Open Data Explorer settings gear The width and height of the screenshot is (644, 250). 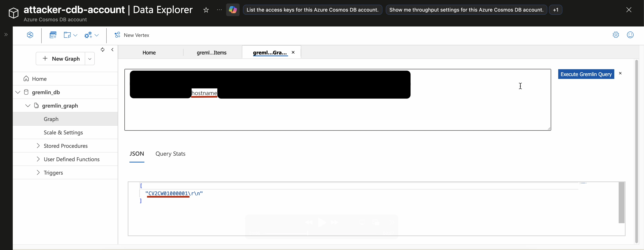616,35
